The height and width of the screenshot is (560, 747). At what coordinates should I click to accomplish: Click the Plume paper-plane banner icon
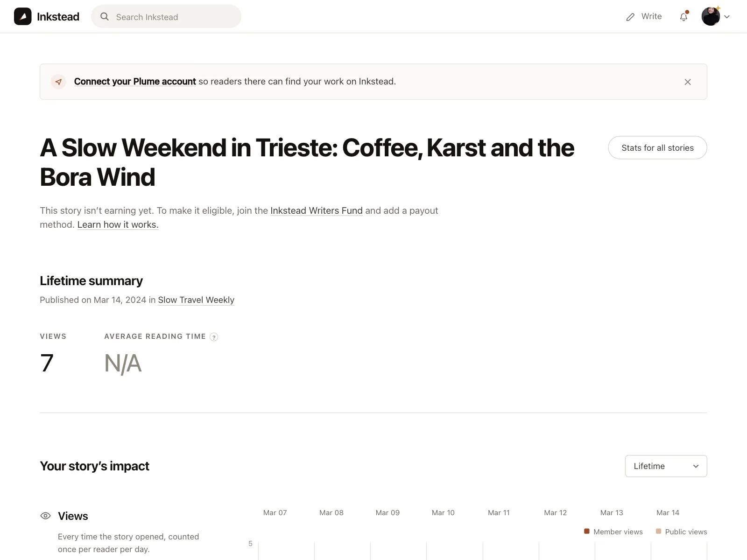pos(58,82)
